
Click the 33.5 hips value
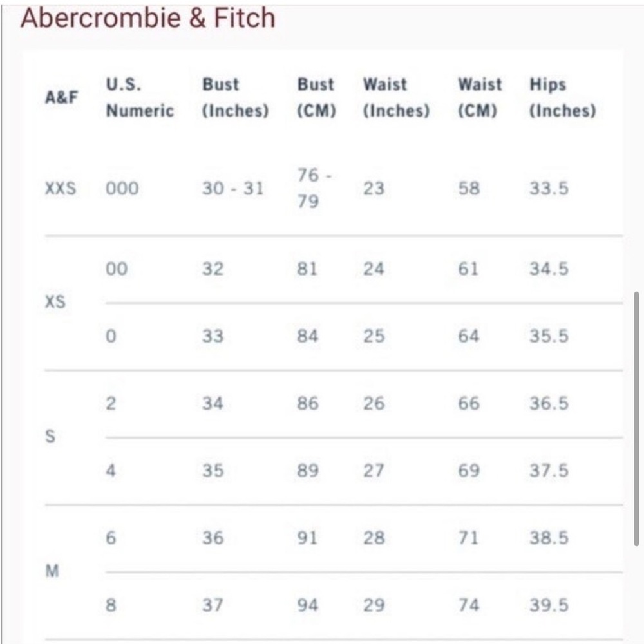click(x=549, y=189)
